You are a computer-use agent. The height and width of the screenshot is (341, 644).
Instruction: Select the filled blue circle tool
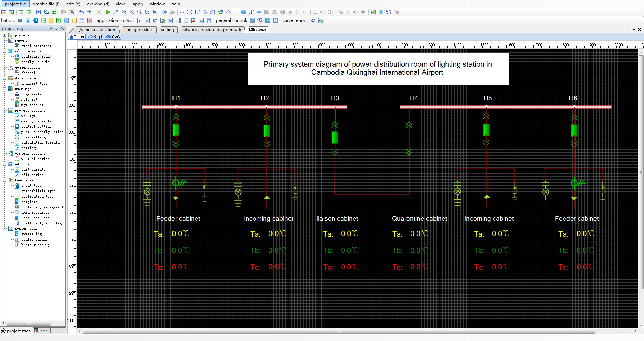[x=244, y=12]
